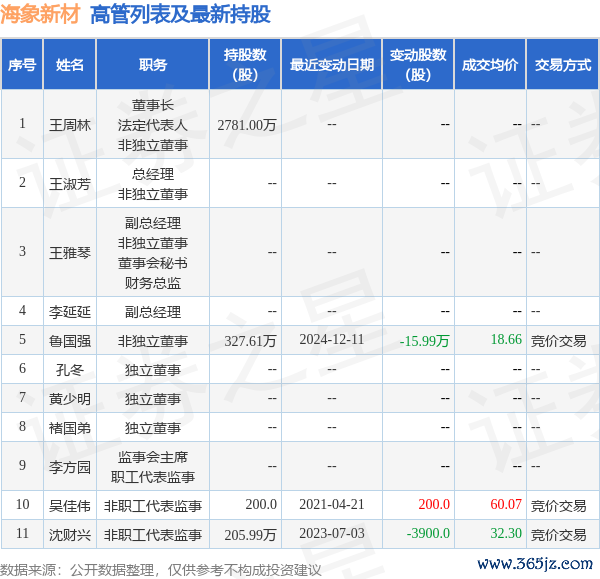This screenshot has width=600, height=579.
Task: Click 非职工代表监事 in 吴佳伟 row
Action: click(153, 506)
